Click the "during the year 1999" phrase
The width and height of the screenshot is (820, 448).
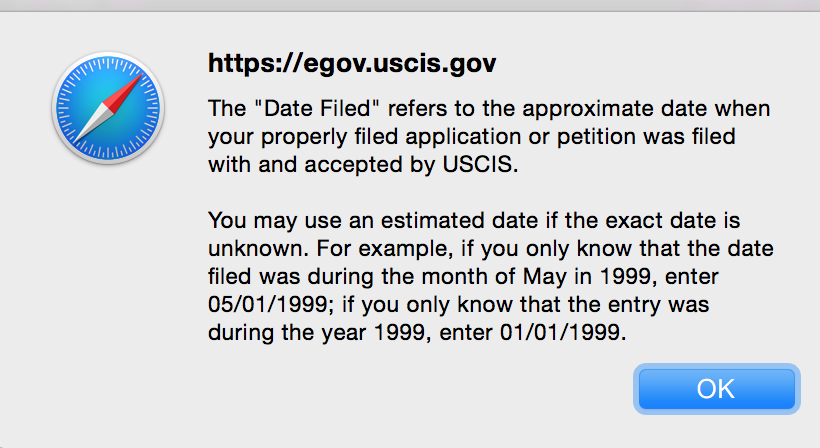pos(316,332)
